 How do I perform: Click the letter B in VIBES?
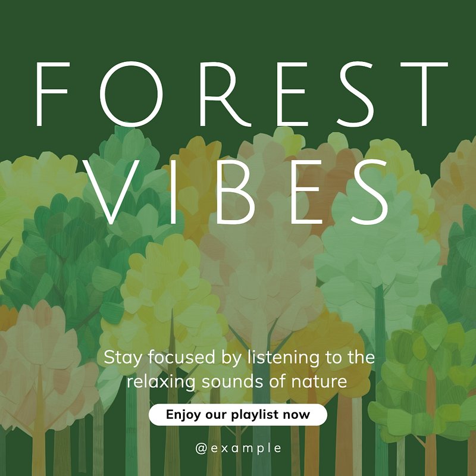pos(236,192)
